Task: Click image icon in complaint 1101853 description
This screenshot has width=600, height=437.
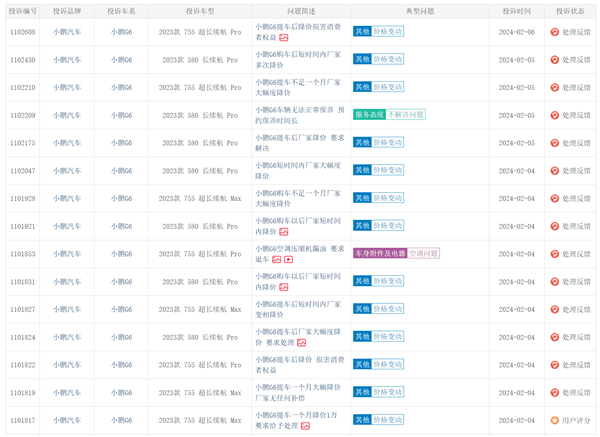Action: 277,259
